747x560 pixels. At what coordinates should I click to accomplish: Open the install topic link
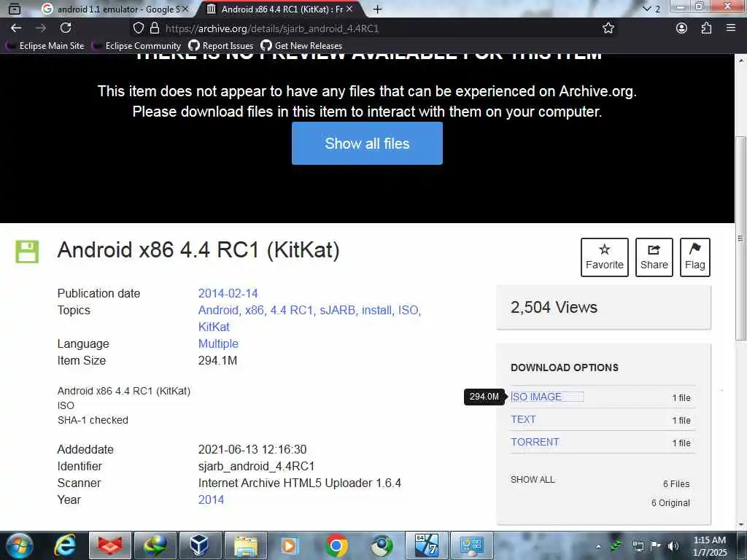(376, 310)
